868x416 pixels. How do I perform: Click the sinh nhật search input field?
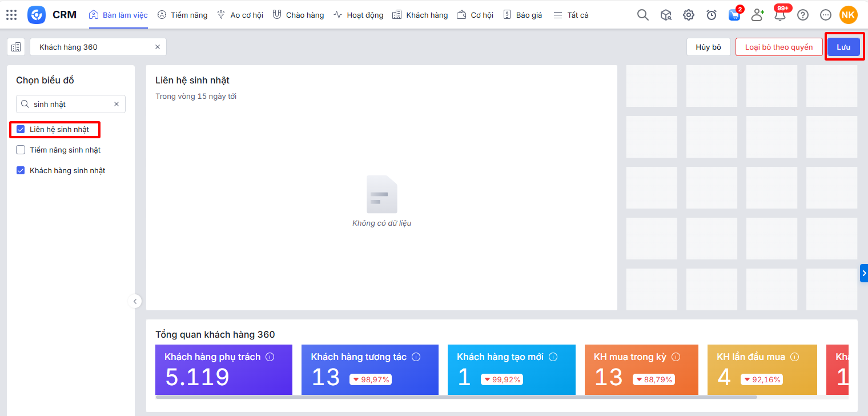(x=71, y=104)
